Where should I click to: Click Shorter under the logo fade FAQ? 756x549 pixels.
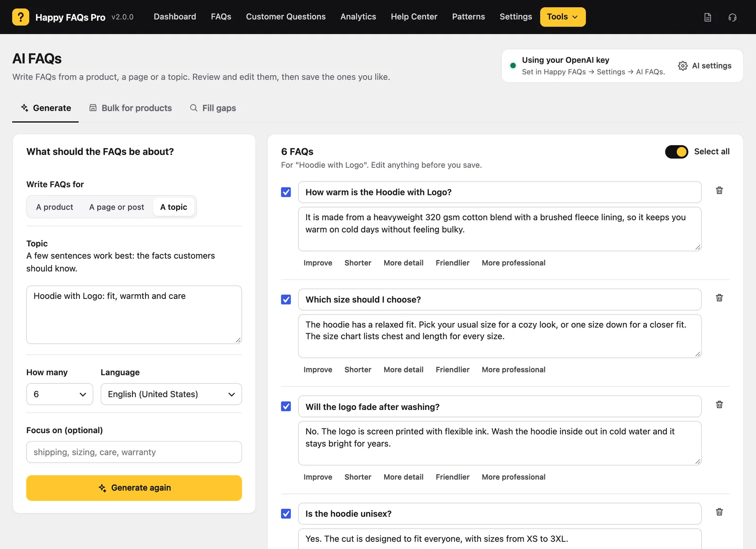(x=358, y=477)
